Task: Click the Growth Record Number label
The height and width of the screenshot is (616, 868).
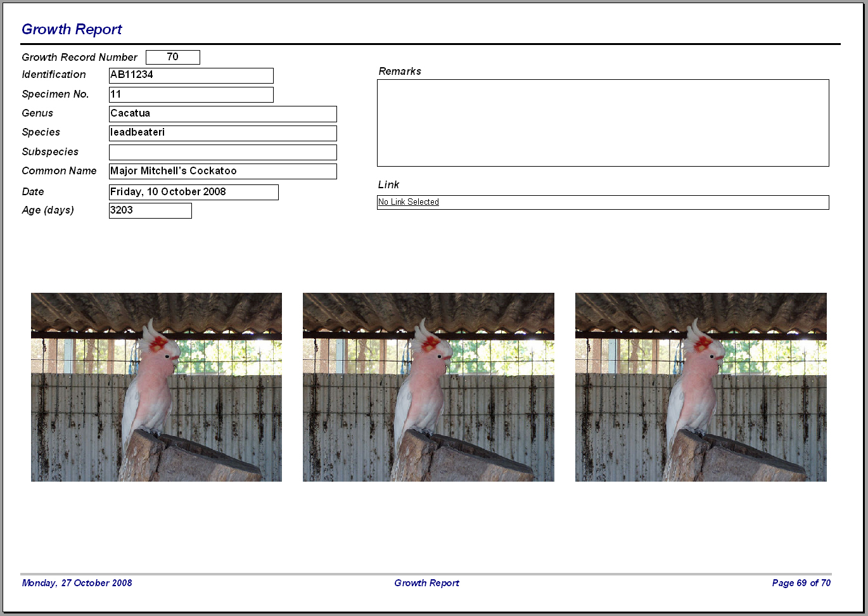Action: point(79,57)
